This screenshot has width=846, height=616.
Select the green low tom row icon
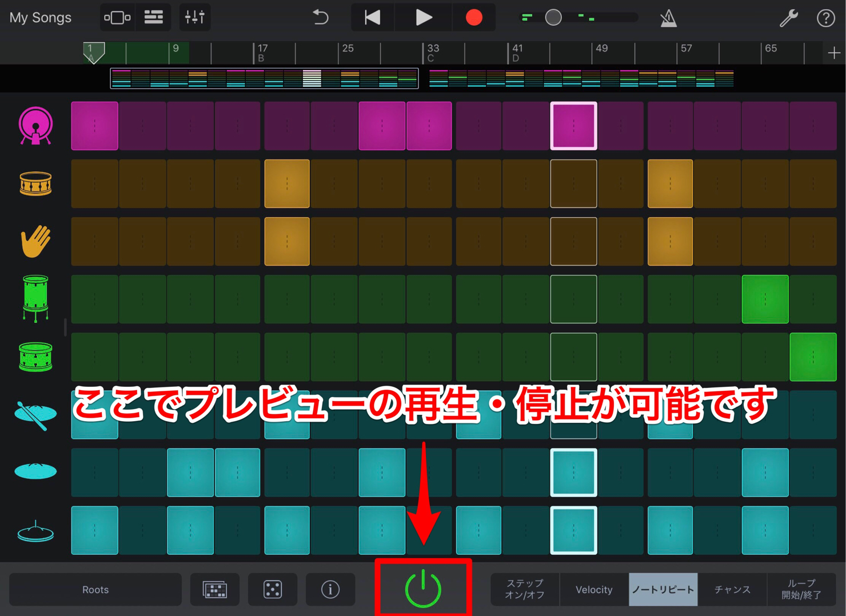[35, 357]
